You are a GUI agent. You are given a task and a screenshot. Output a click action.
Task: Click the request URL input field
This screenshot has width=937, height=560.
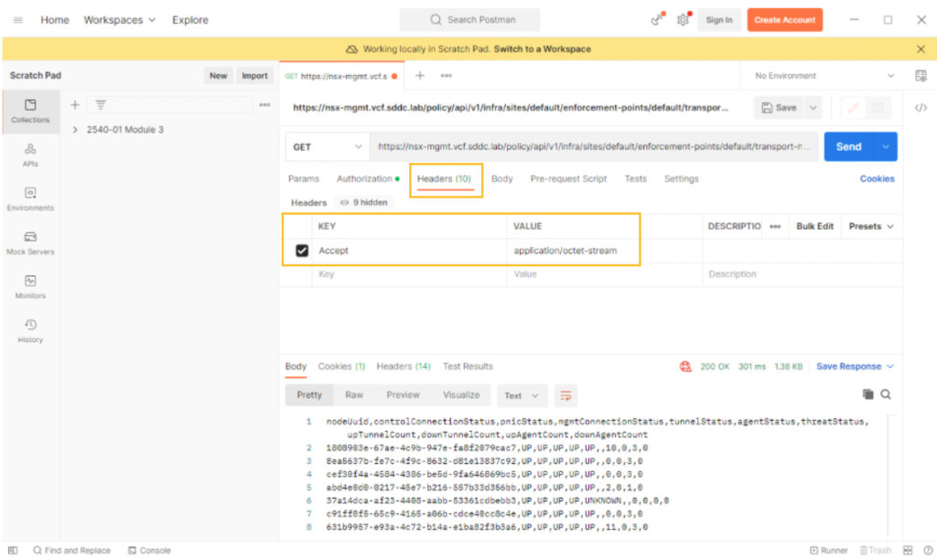pos(593,147)
